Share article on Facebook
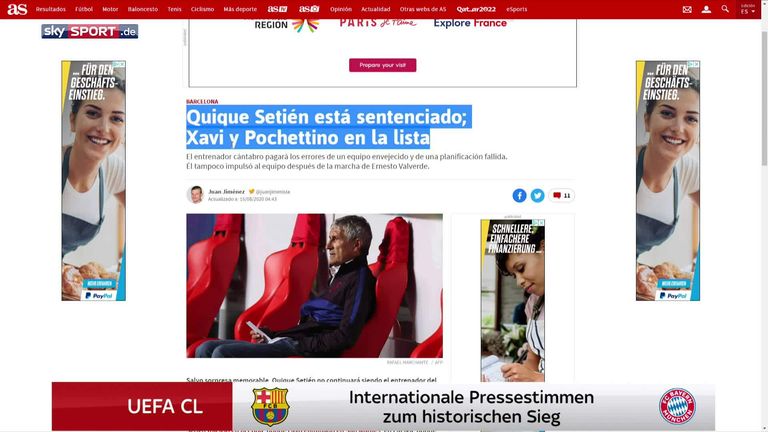 click(x=519, y=195)
